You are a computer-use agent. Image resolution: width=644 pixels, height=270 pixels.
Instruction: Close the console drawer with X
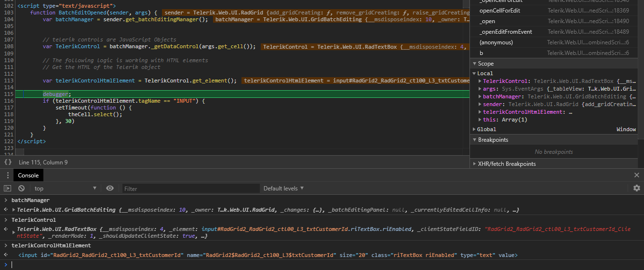pyautogui.click(x=637, y=175)
